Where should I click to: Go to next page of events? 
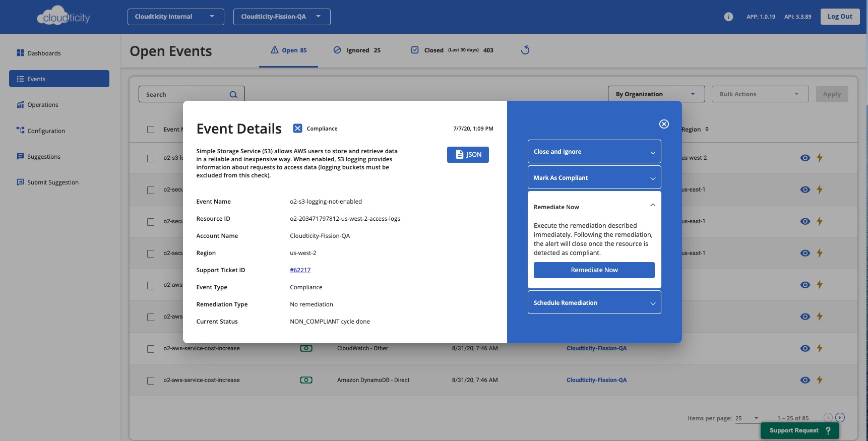[x=840, y=417]
